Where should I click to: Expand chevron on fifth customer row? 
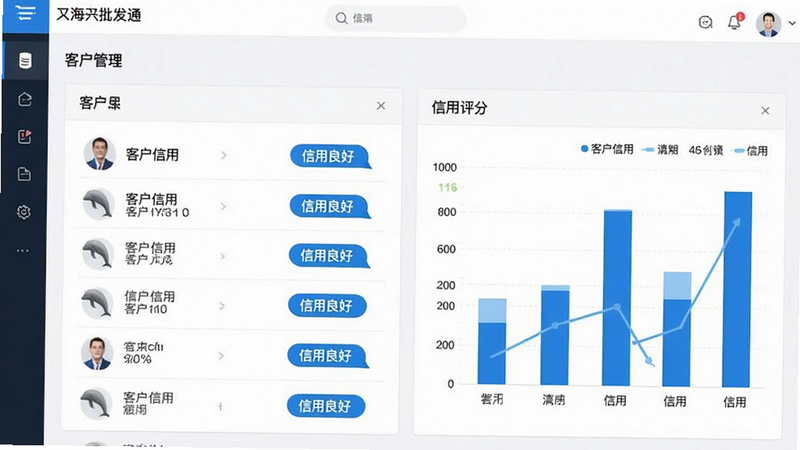coord(221,356)
